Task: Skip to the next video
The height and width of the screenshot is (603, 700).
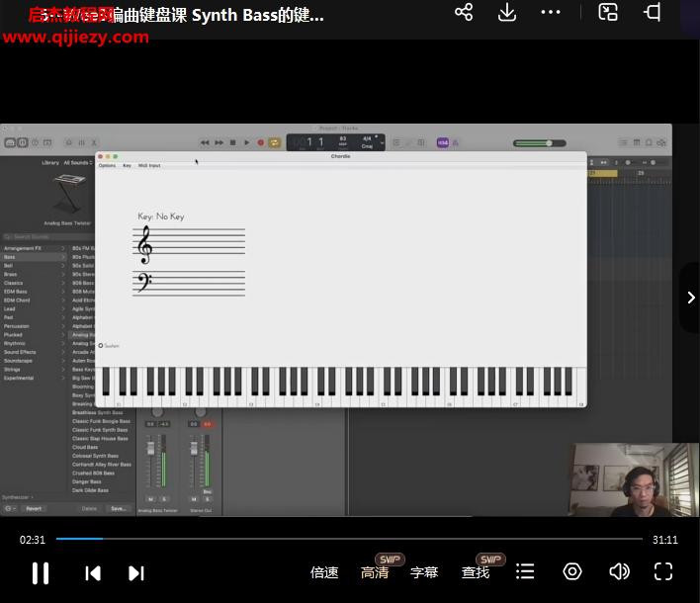Action: tap(136, 572)
